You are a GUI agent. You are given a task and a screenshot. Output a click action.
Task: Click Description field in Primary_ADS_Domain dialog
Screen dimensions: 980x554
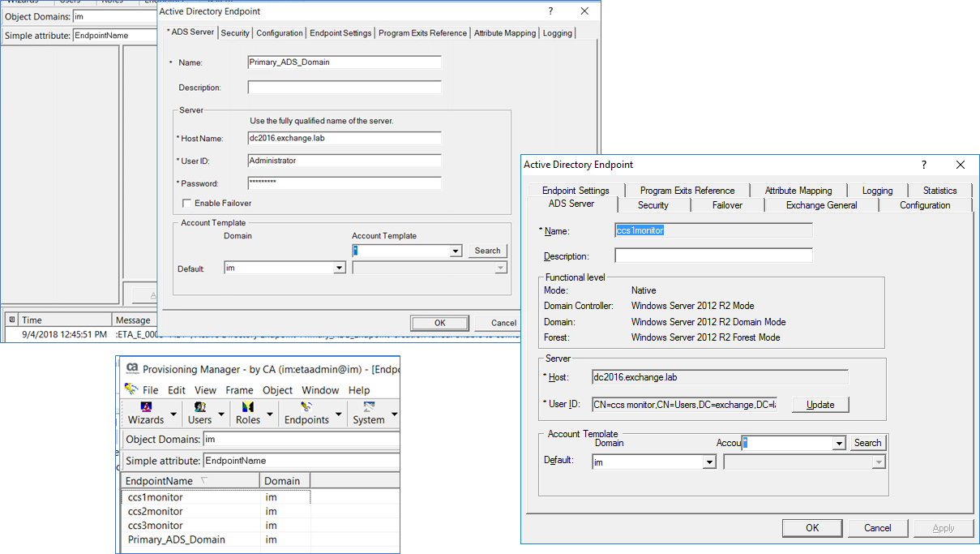point(344,88)
